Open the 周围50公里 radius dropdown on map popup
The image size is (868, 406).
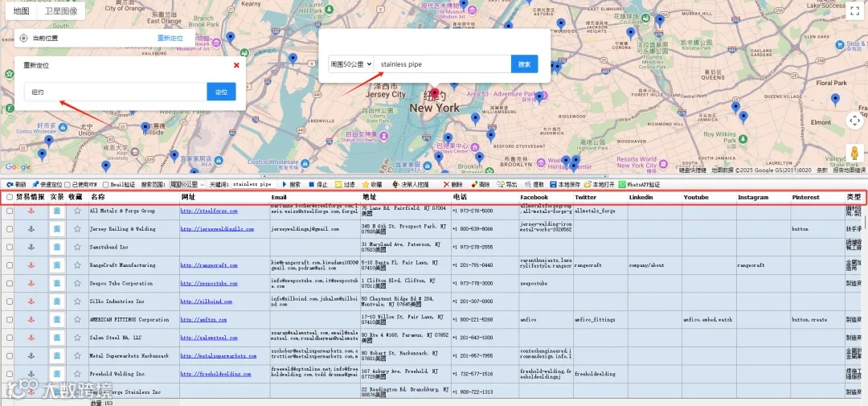(x=351, y=64)
